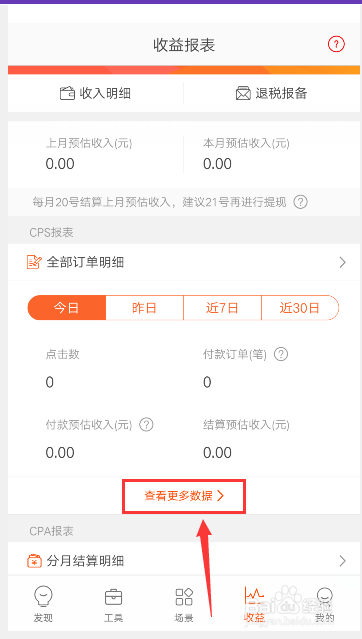Tap the 分月结算明细 calendar icon

pyautogui.click(x=34, y=561)
